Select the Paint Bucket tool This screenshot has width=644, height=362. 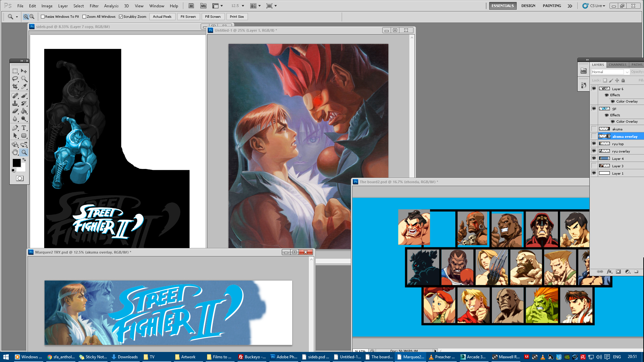[x=24, y=111]
